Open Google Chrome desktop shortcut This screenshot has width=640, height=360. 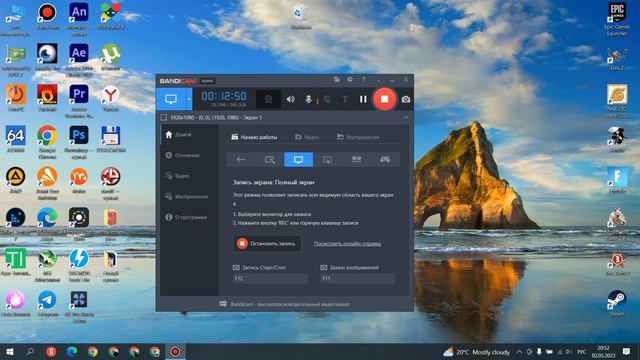pos(47,136)
